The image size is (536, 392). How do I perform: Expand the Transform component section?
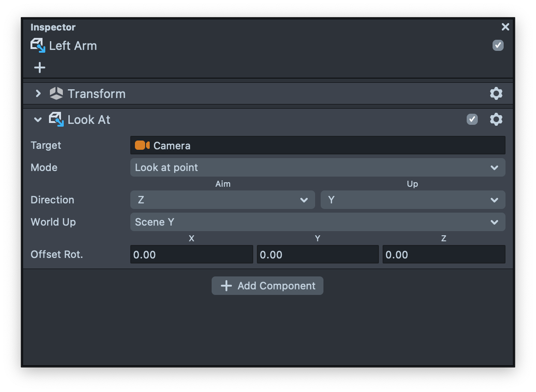coord(38,93)
